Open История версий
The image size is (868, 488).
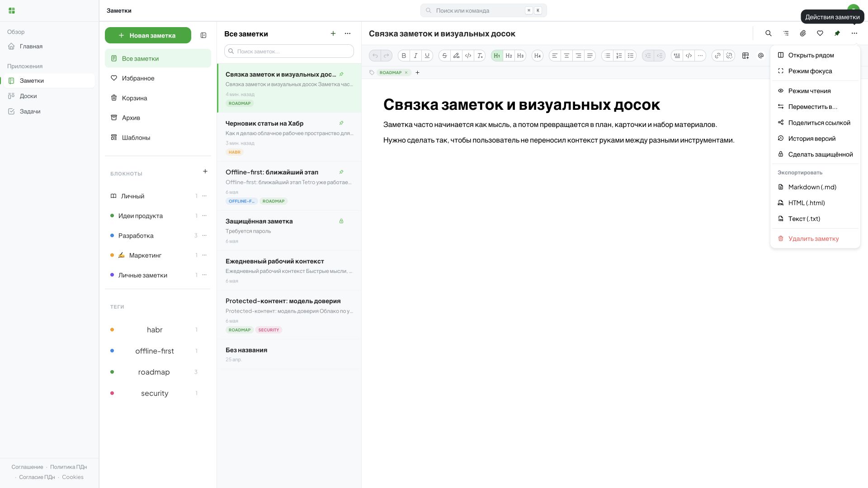tap(815, 139)
